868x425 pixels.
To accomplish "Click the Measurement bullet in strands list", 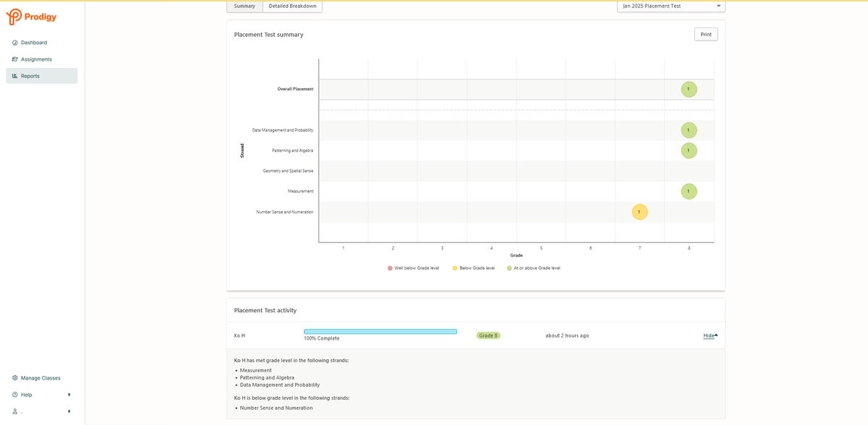I will tap(256, 371).
